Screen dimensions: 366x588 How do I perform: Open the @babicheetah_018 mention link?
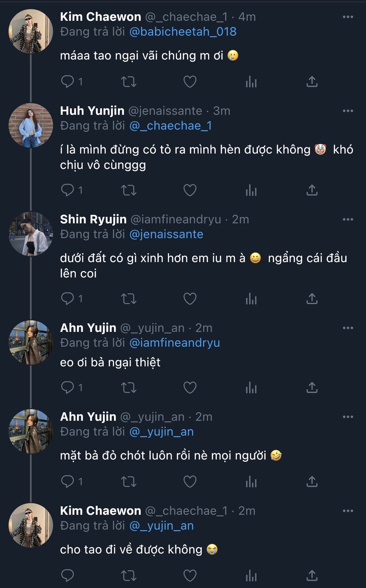pyautogui.click(x=183, y=32)
